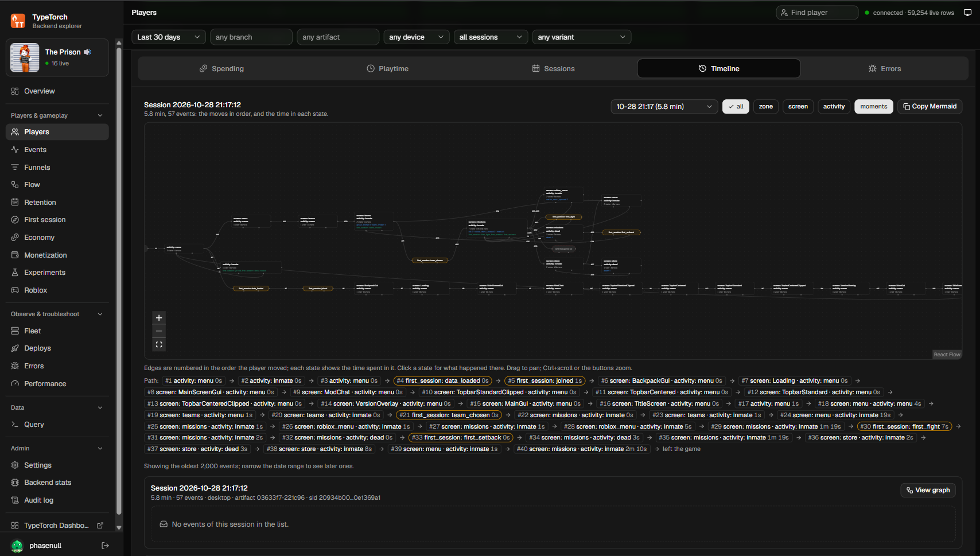Open Experiments in the sidebar
Image resolution: width=980 pixels, height=556 pixels.
click(x=57, y=273)
